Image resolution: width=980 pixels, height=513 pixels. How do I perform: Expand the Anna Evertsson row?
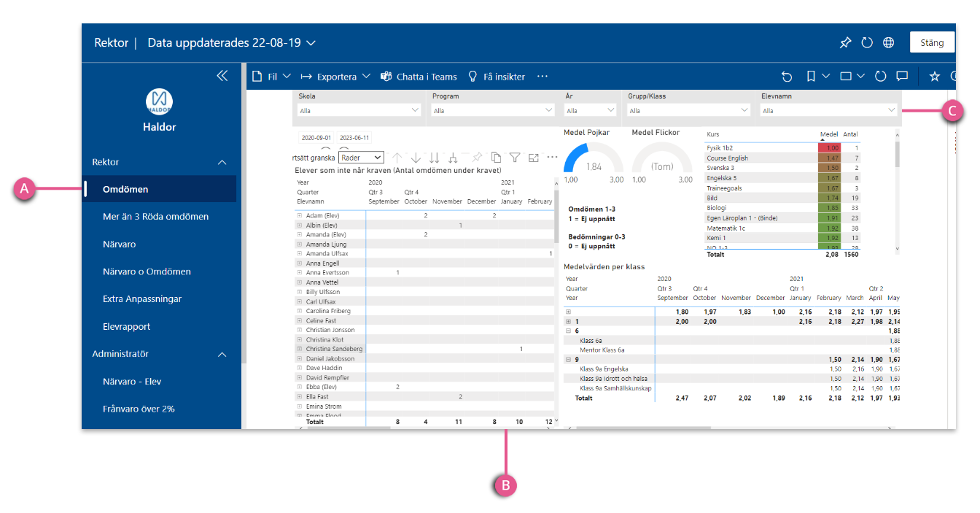tap(299, 273)
